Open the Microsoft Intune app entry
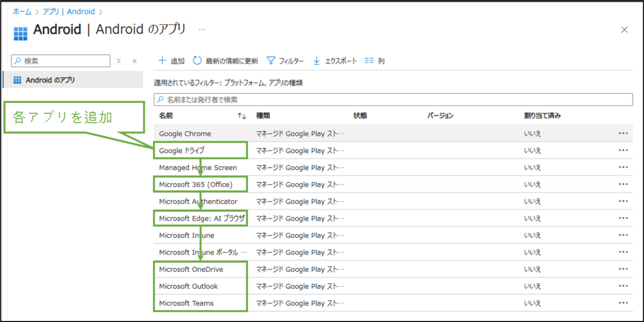The height and width of the screenshot is (322, 644). coord(187,236)
